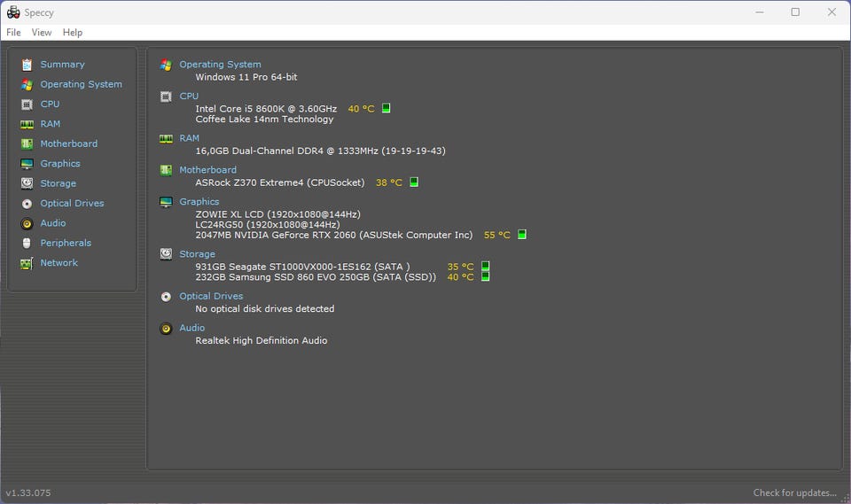Viewport: 851px width, 504px height.
Task: Click the speaker icon beside Audio heading
Action: tap(166, 329)
